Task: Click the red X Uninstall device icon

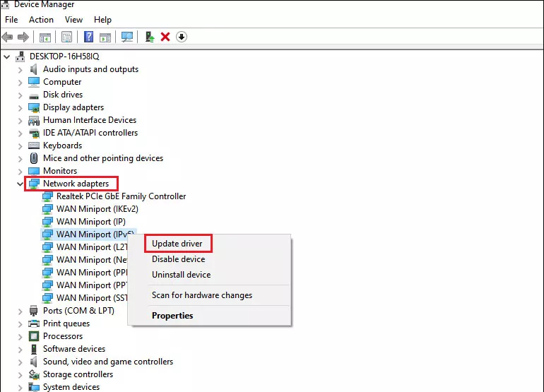Action: 165,37
